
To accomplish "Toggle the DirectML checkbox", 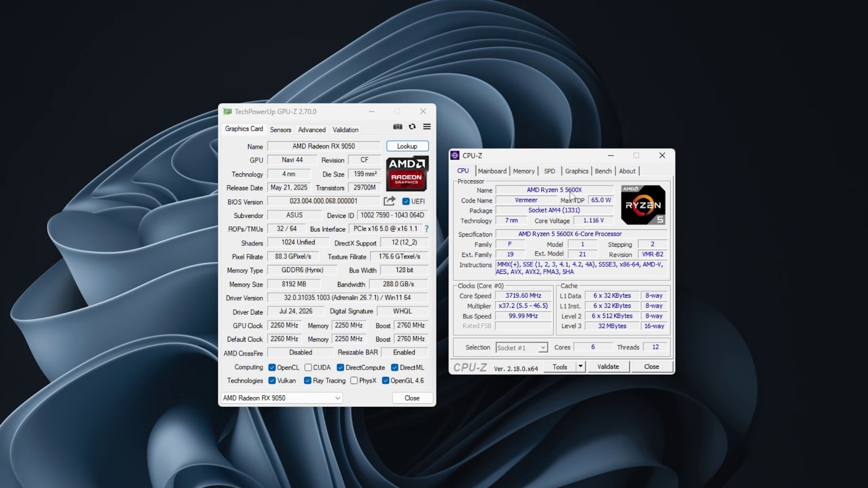I will coord(395,368).
